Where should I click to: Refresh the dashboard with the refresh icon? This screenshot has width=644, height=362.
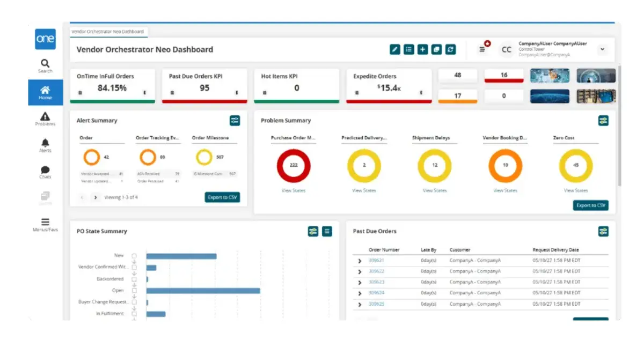451,49
